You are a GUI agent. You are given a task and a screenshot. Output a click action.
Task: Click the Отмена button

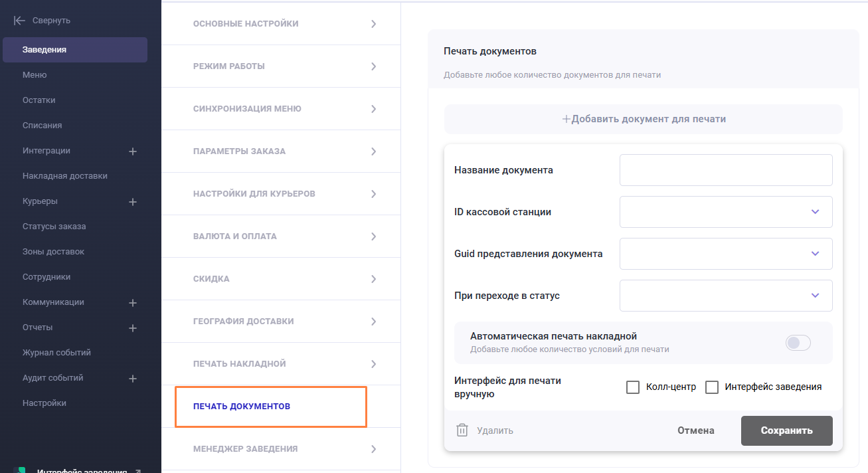(695, 430)
